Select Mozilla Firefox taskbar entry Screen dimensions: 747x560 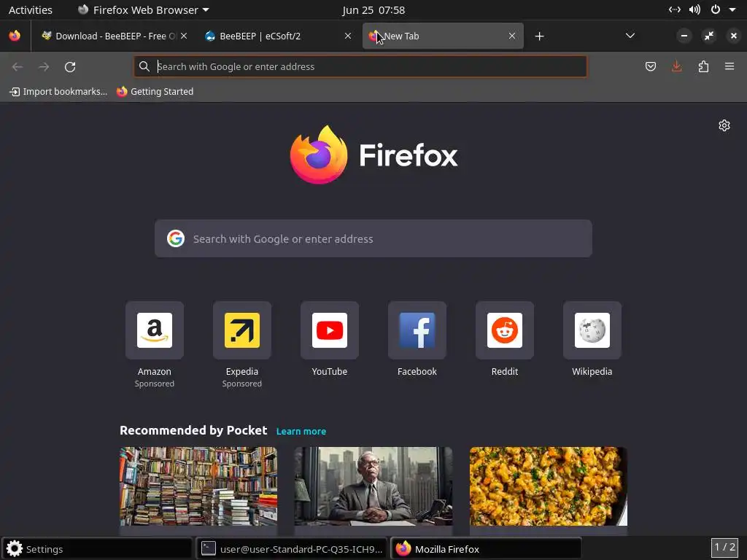486,549
